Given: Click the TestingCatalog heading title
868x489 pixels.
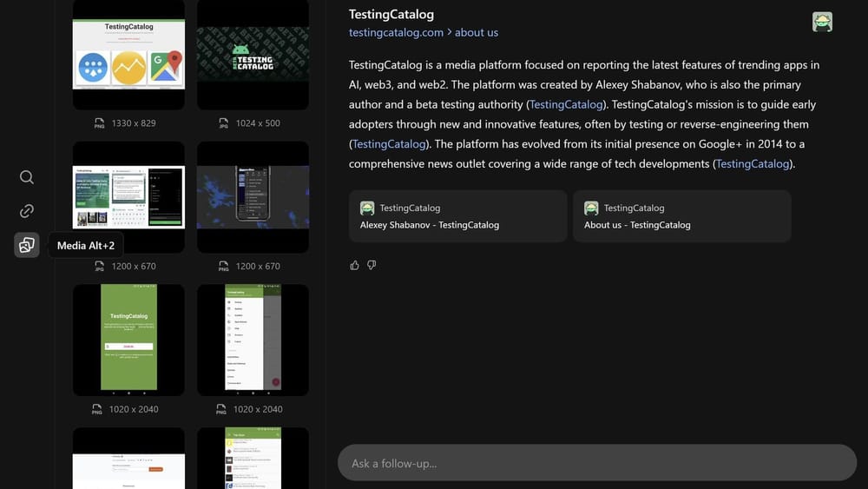Looking at the screenshot, I should [391, 14].
